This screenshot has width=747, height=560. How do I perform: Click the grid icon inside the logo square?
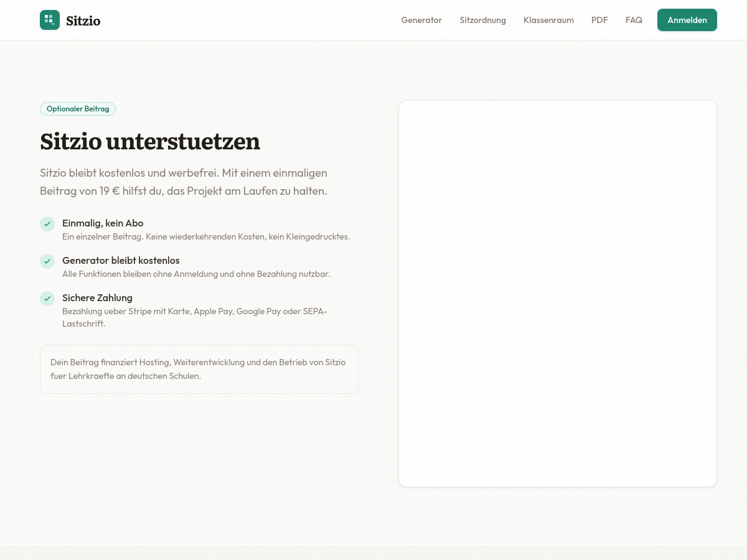[50, 20]
